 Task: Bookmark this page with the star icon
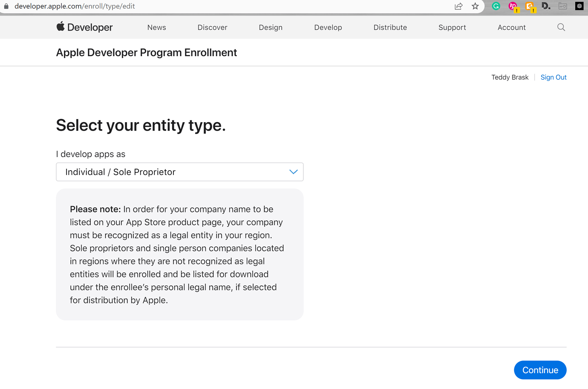pyautogui.click(x=475, y=6)
